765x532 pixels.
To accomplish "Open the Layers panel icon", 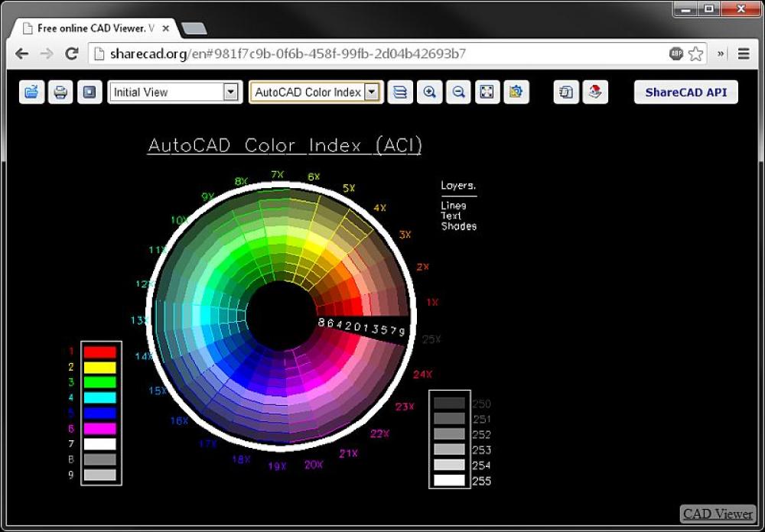I will pos(399,92).
